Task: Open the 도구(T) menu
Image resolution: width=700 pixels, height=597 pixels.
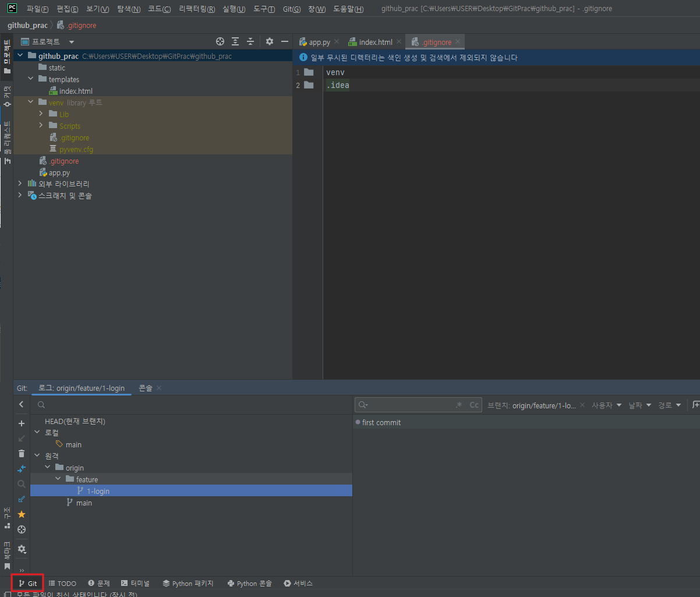Action: pos(264,9)
